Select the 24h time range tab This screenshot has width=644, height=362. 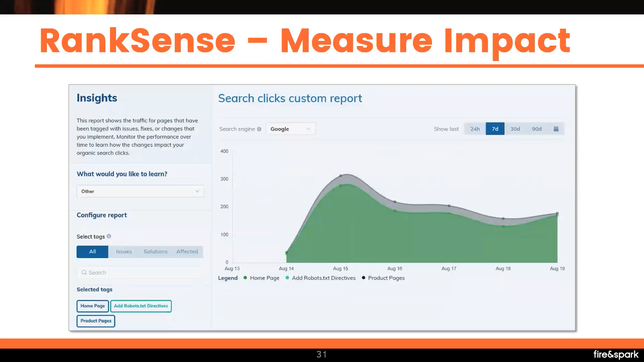click(475, 129)
